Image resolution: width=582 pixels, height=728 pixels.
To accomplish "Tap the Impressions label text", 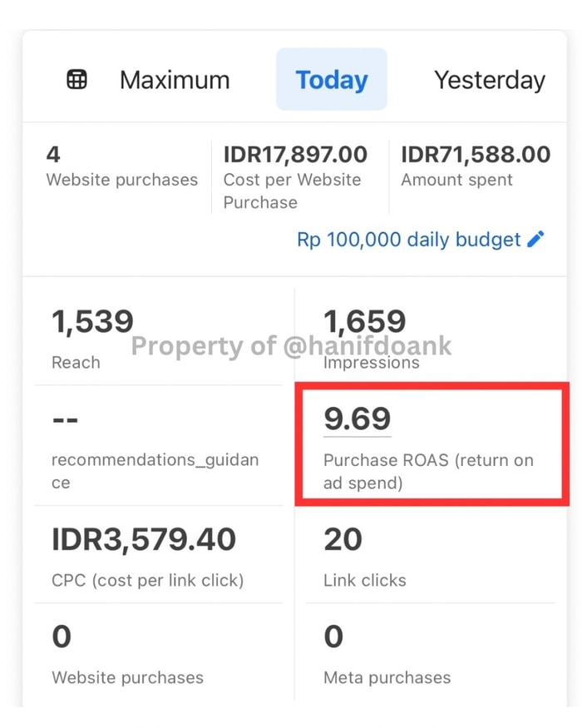I will click(x=372, y=363).
